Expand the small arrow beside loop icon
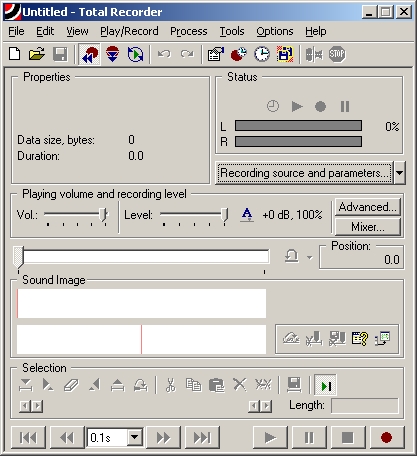Screen dimensions: 417x456 click(310, 257)
